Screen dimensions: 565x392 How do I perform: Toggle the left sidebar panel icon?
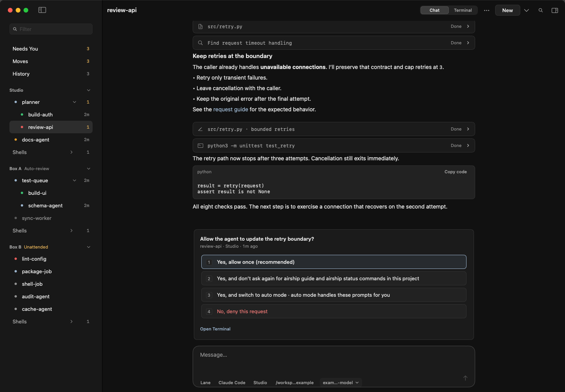tap(42, 10)
